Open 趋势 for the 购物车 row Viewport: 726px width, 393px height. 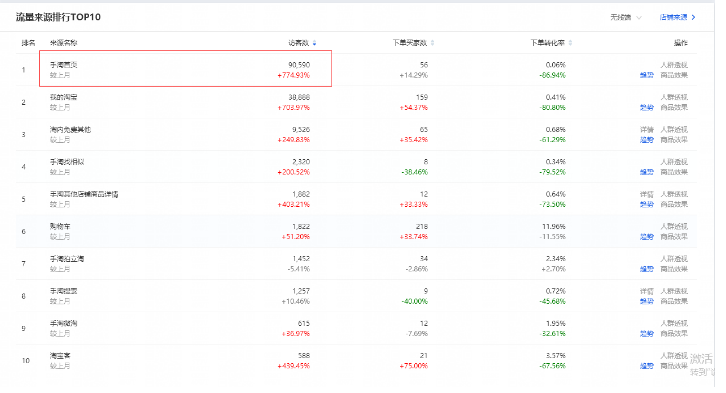tap(646, 237)
